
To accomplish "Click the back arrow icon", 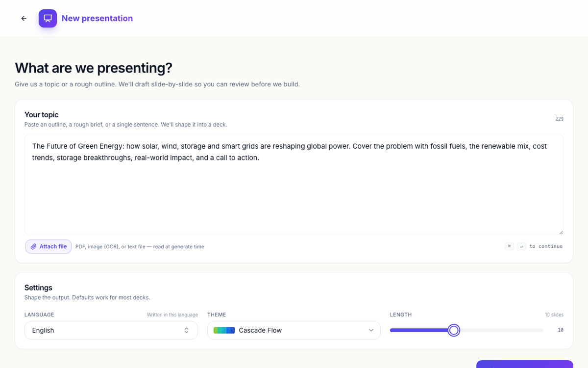I will (24, 19).
